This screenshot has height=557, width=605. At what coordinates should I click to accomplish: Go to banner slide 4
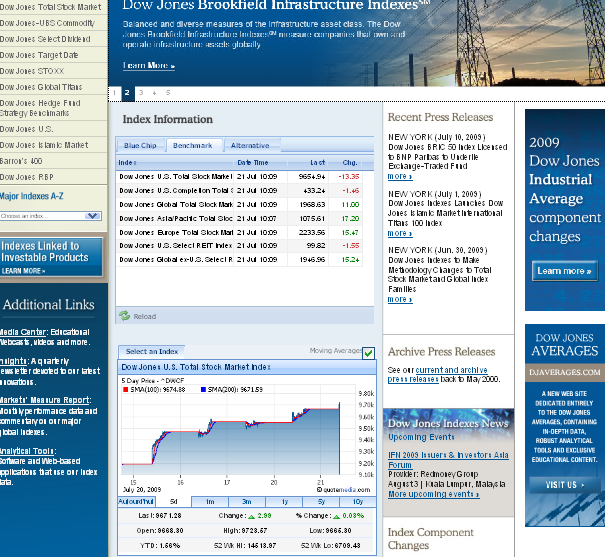coord(154,93)
